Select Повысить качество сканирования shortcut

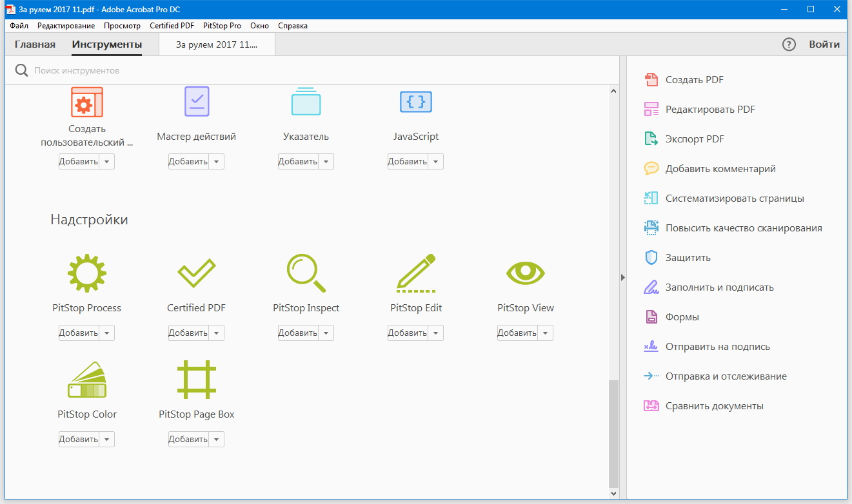733,228
